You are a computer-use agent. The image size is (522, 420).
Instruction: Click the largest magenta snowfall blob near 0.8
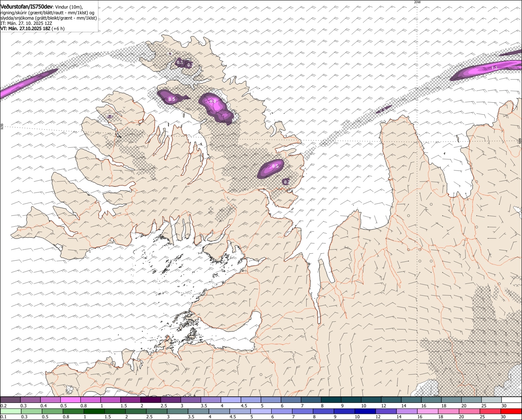coord(216,108)
